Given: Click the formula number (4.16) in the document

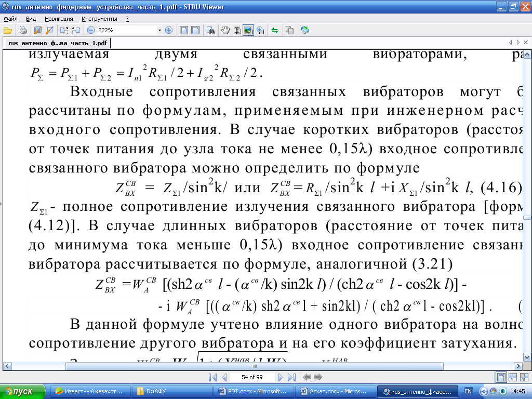Looking at the screenshot, I should coord(501,188).
